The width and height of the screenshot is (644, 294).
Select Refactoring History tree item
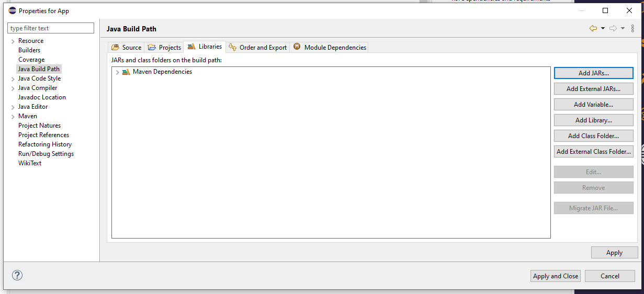[x=45, y=144]
